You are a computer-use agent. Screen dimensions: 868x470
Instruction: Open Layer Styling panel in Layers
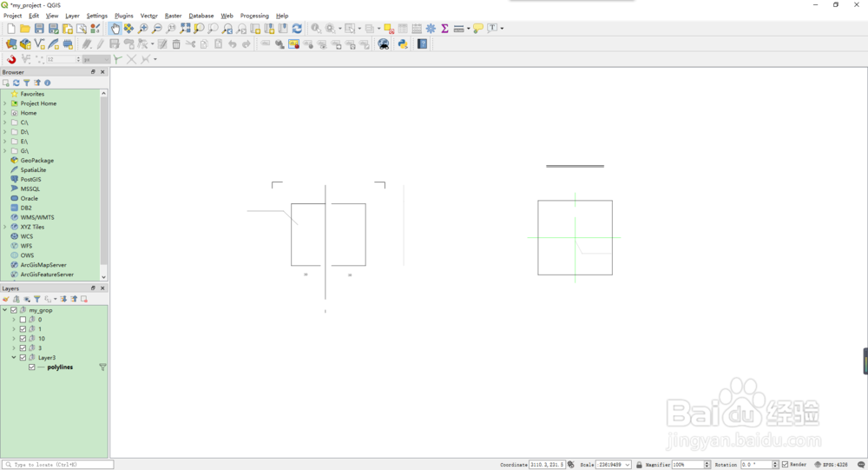6,299
